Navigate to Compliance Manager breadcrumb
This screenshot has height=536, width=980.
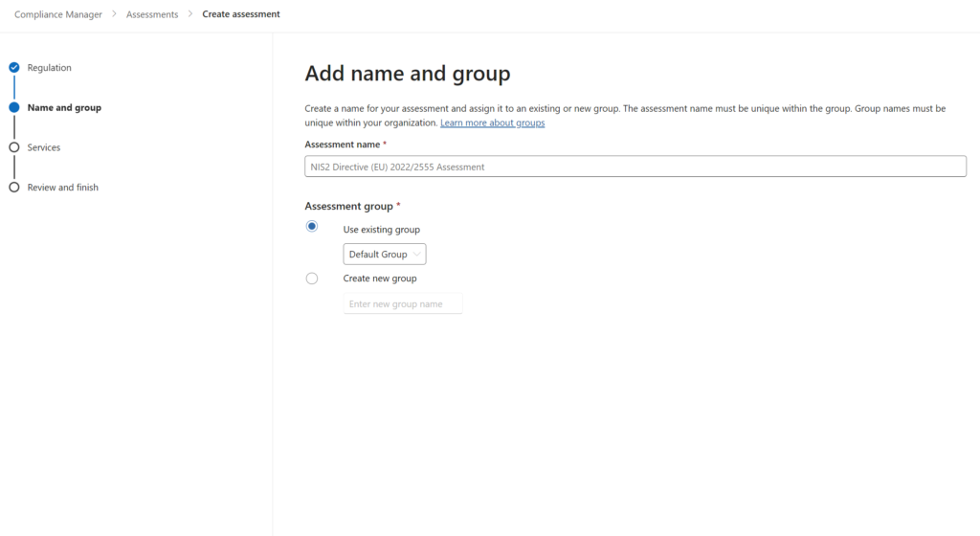click(x=58, y=14)
